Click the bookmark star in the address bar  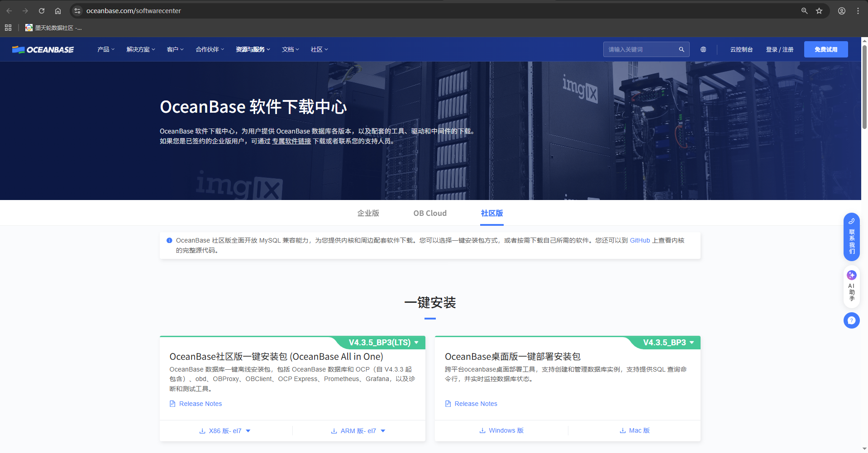(819, 10)
